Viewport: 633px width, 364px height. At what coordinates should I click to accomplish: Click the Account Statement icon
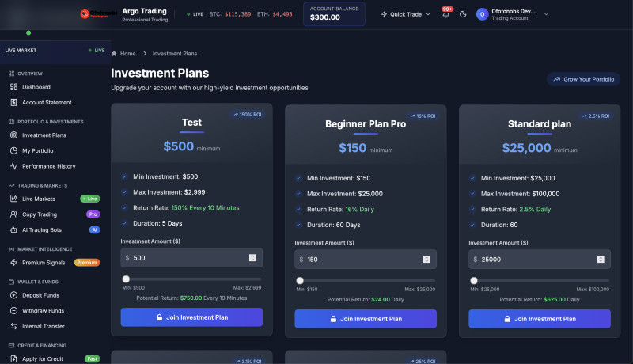pyautogui.click(x=13, y=102)
